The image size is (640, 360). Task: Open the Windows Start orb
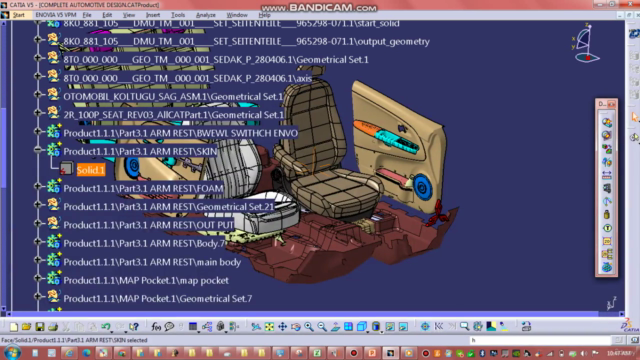tap(12, 353)
